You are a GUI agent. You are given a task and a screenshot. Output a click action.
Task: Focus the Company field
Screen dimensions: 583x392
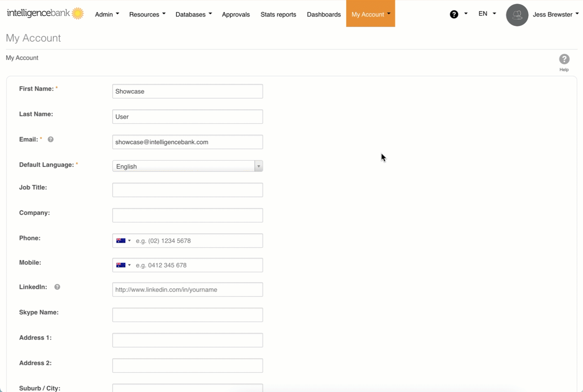click(187, 215)
